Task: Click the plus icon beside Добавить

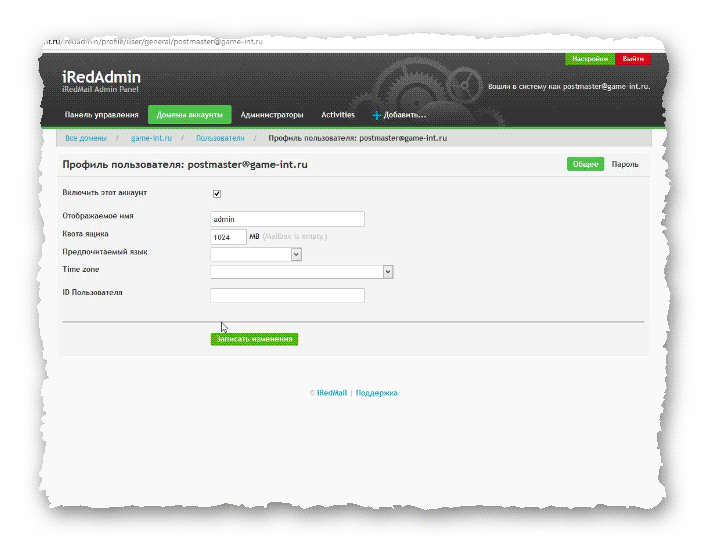Action: point(376,115)
